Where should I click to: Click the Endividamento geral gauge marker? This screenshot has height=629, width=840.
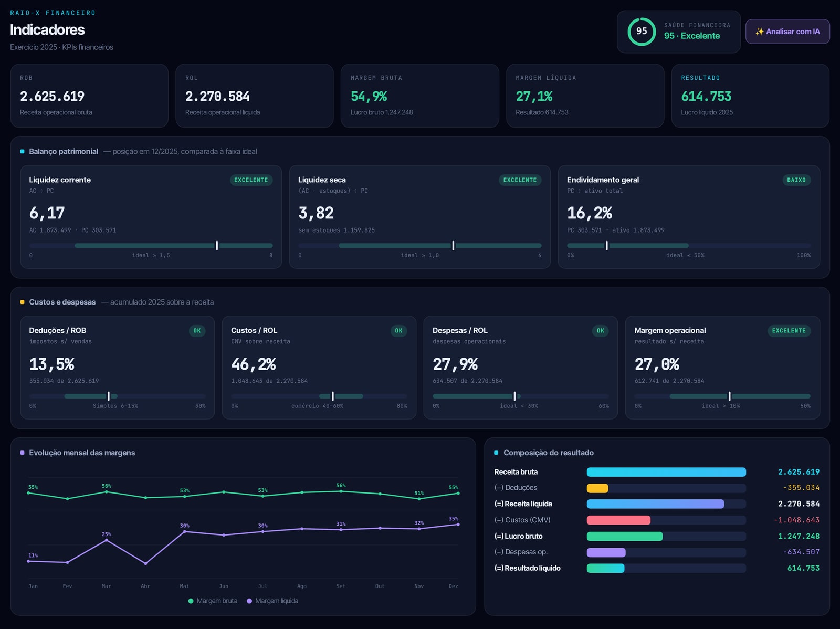(x=606, y=246)
